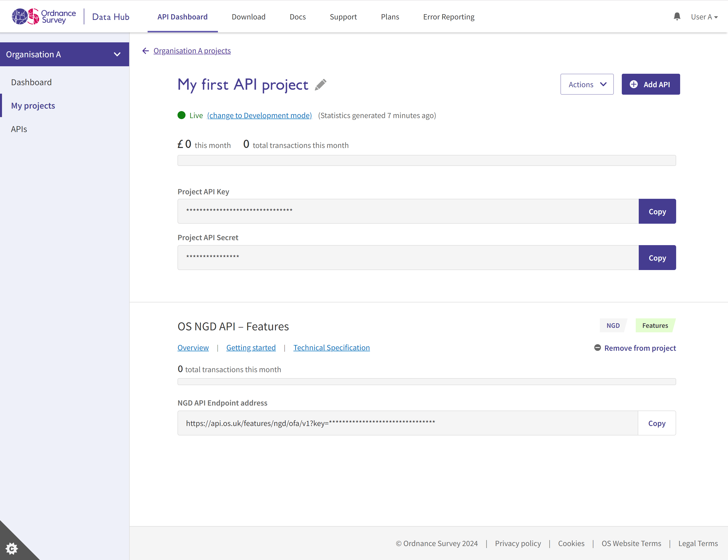This screenshot has height=560, width=728.
Task: Edit the project name with the pencil icon
Action: point(320,85)
